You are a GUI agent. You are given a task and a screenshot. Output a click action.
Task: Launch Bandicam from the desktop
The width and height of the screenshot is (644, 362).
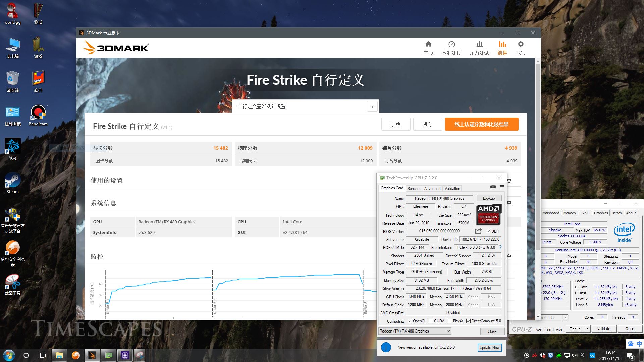click(x=38, y=115)
